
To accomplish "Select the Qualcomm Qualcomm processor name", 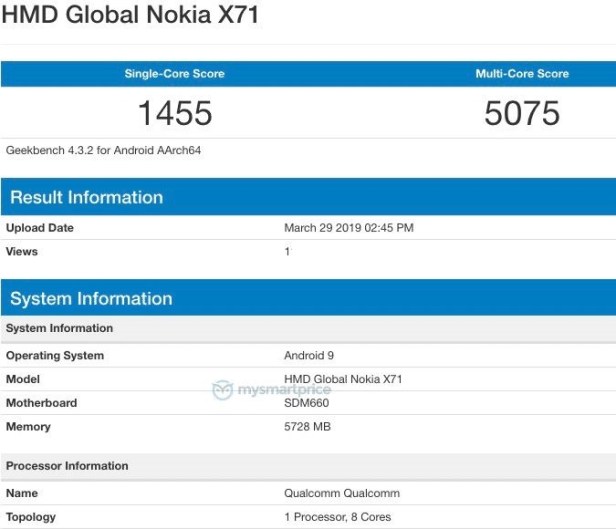I will (x=342, y=493).
